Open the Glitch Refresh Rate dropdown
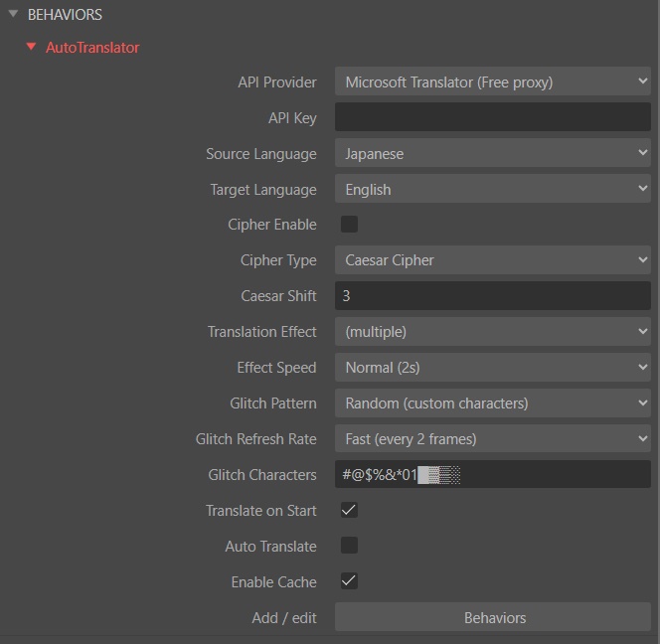 point(492,439)
